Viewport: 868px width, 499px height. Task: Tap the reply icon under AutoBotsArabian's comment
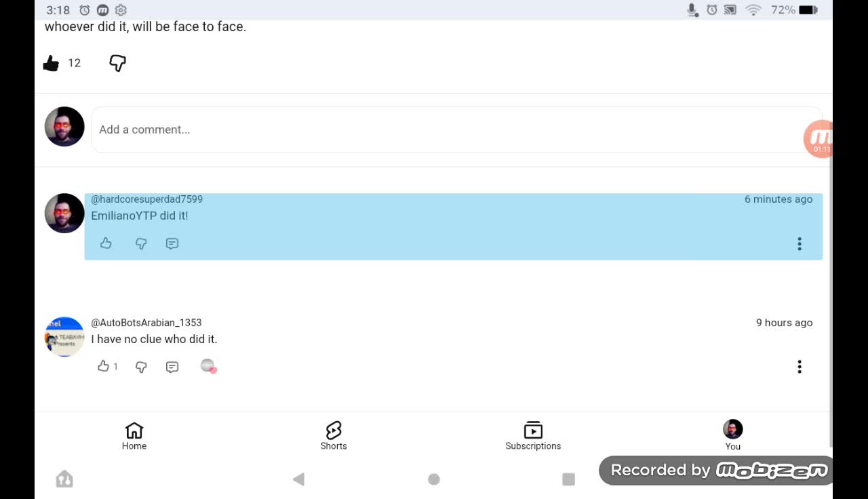[x=172, y=366]
